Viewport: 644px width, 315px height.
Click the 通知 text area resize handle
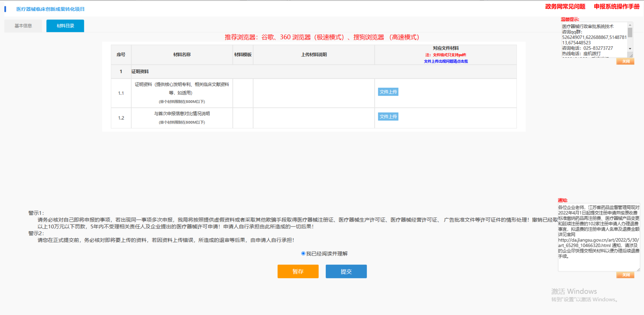(x=638, y=269)
